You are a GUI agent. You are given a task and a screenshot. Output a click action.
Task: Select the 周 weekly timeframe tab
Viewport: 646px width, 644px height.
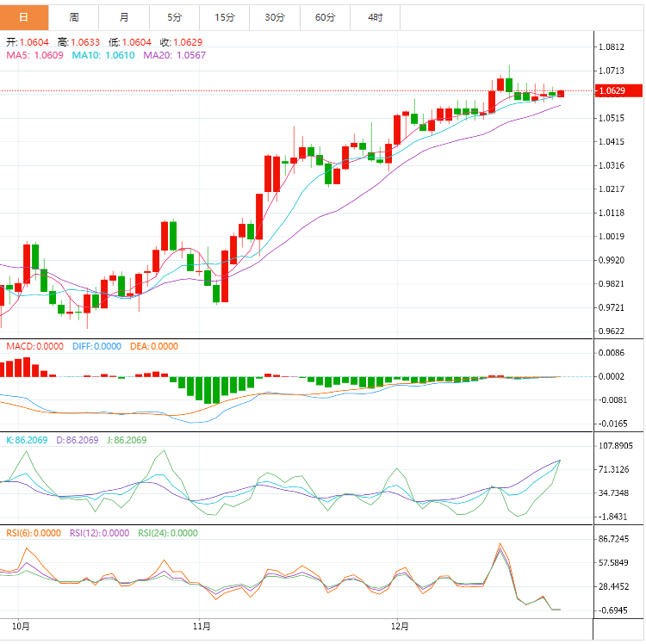click(x=74, y=17)
